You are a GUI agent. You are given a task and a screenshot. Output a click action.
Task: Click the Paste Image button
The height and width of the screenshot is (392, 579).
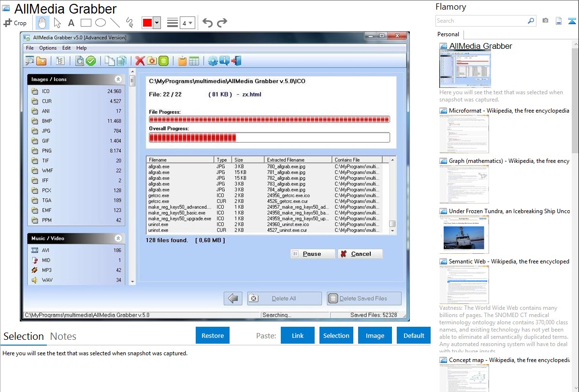click(375, 335)
